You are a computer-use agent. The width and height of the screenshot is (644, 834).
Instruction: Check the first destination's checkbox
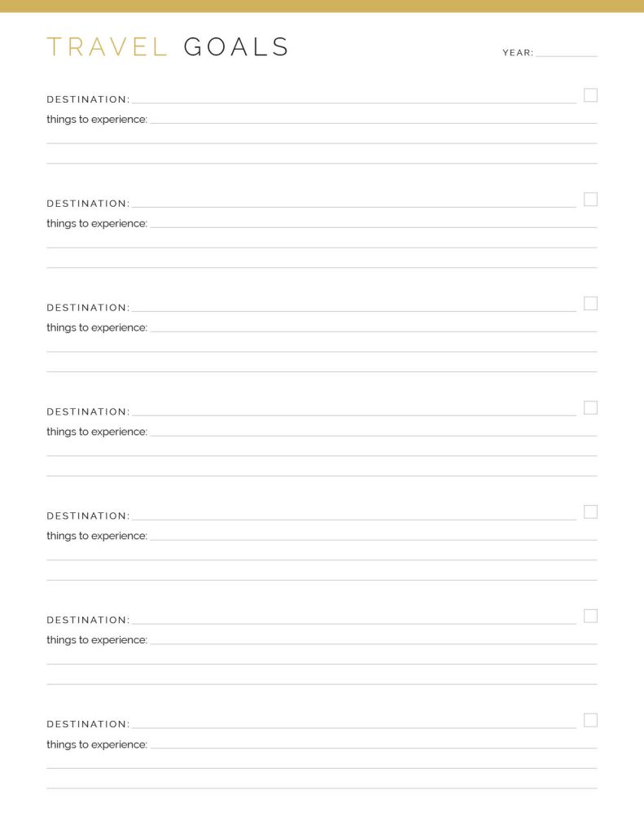point(590,95)
